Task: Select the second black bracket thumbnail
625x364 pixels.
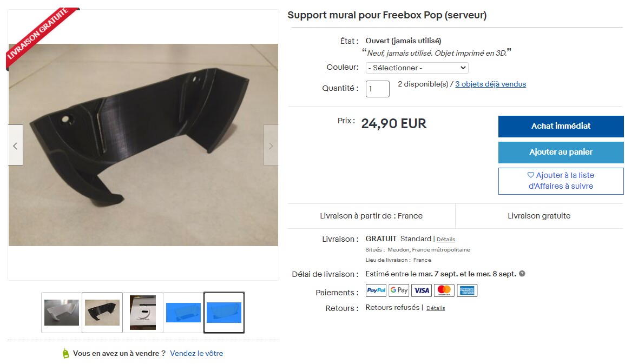Action: tap(102, 312)
